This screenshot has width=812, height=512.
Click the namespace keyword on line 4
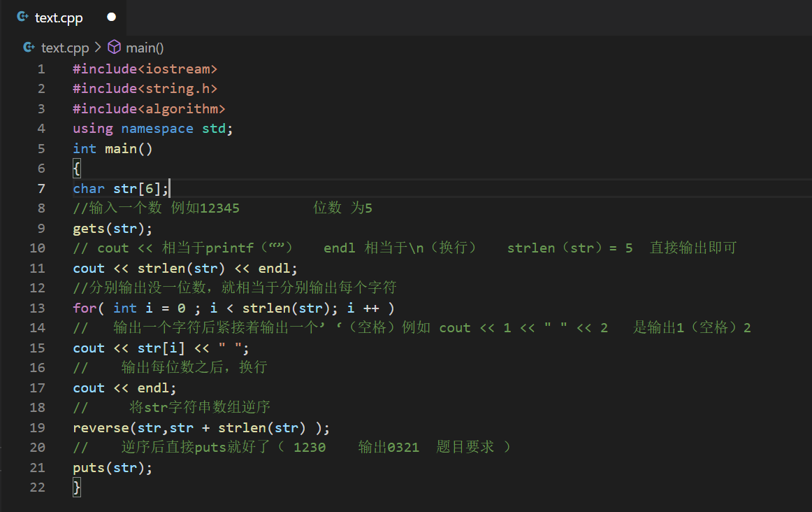coord(157,129)
